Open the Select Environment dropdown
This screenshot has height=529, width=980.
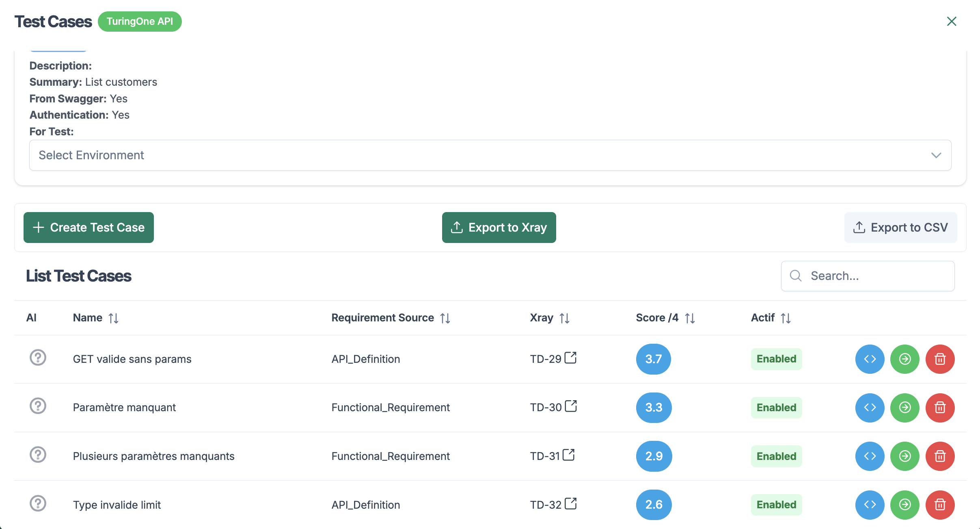coord(490,155)
